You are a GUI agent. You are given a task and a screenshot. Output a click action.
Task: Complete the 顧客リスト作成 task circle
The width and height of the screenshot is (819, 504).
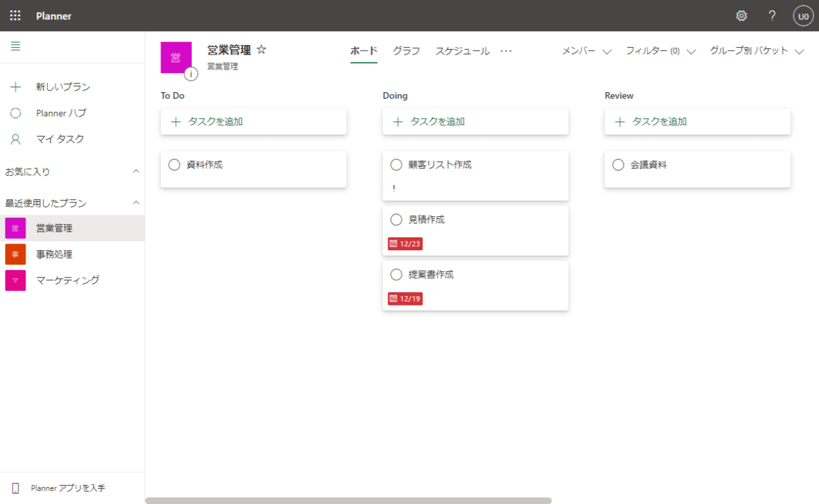point(396,164)
